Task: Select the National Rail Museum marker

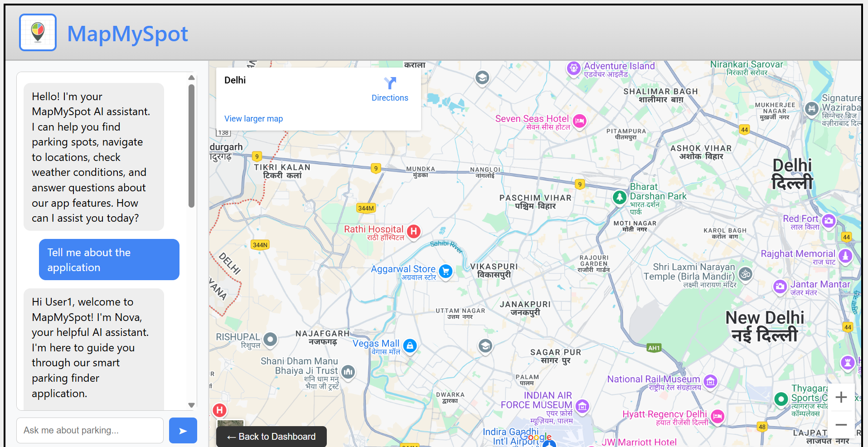Action: pyautogui.click(x=710, y=382)
